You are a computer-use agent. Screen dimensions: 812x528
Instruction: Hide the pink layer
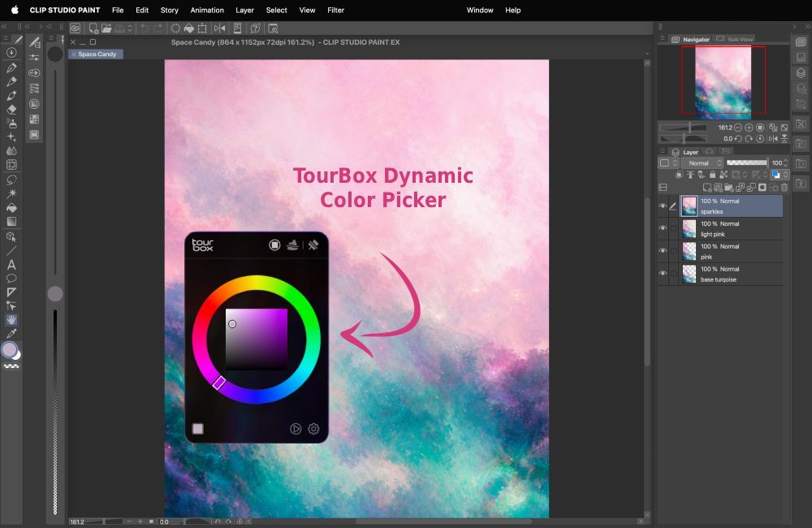663,251
